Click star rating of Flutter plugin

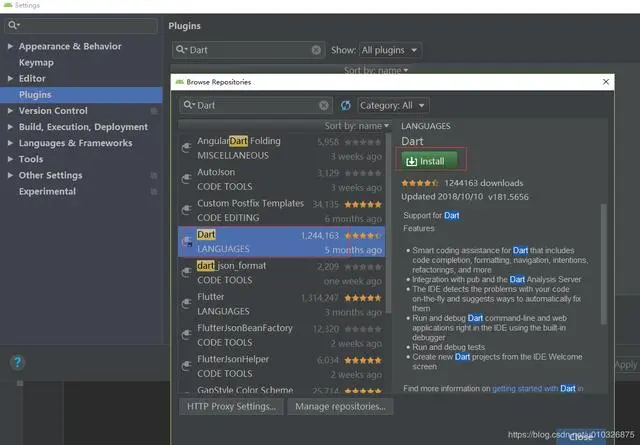pos(363,298)
